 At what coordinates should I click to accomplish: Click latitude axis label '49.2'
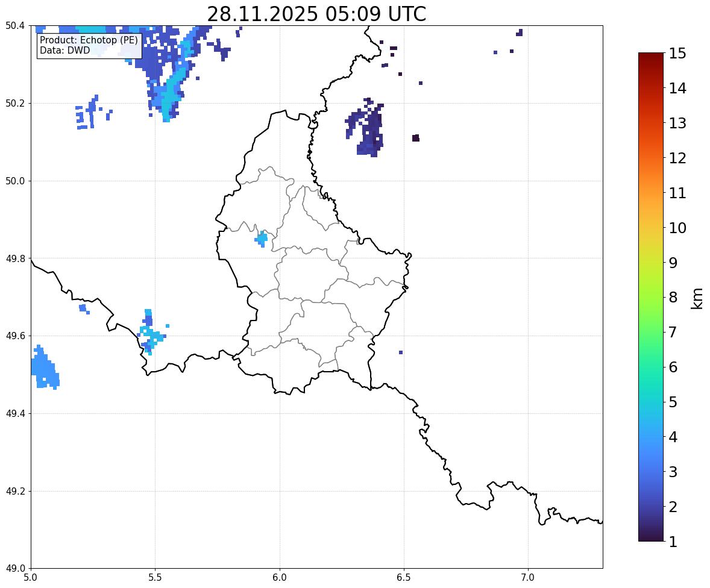click(x=15, y=491)
